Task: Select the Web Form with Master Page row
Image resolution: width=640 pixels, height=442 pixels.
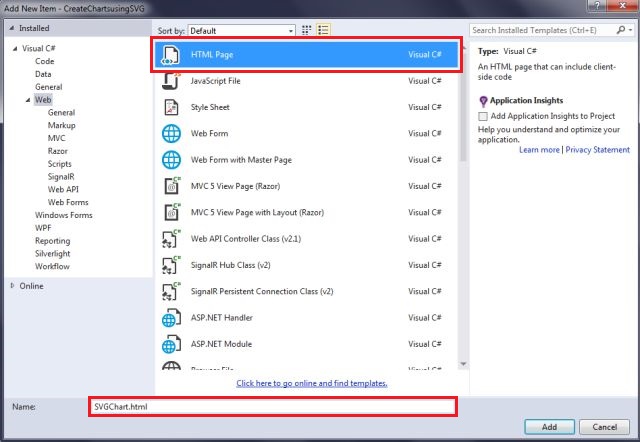Action: coord(307,160)
